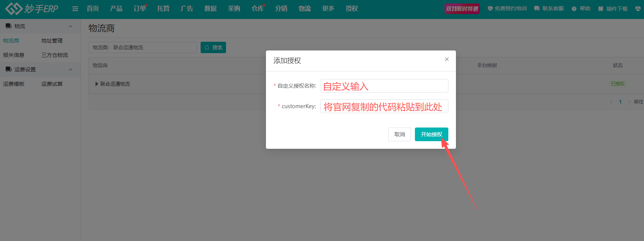The height and width of the screenshot is (241, 644).
Task: Click the 开始授权 button
Action: point(431,134)
